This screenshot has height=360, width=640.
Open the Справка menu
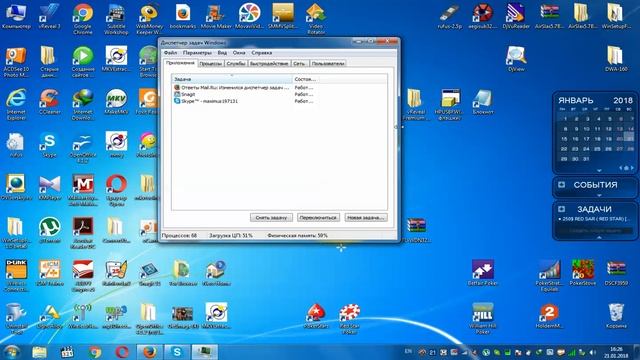(262, 53)
